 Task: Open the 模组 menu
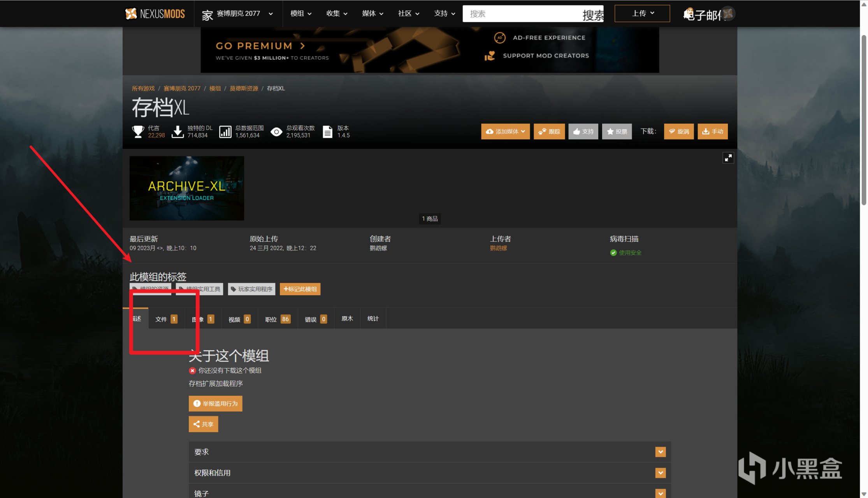(x=301, y=14)
